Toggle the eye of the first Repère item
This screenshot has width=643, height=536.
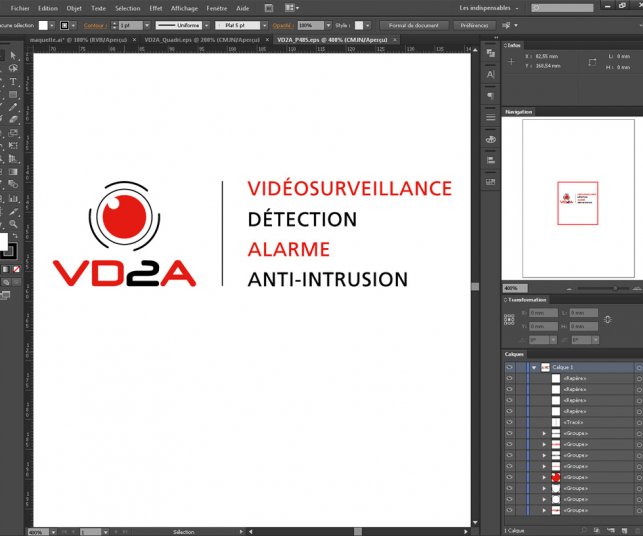point(509,379)
